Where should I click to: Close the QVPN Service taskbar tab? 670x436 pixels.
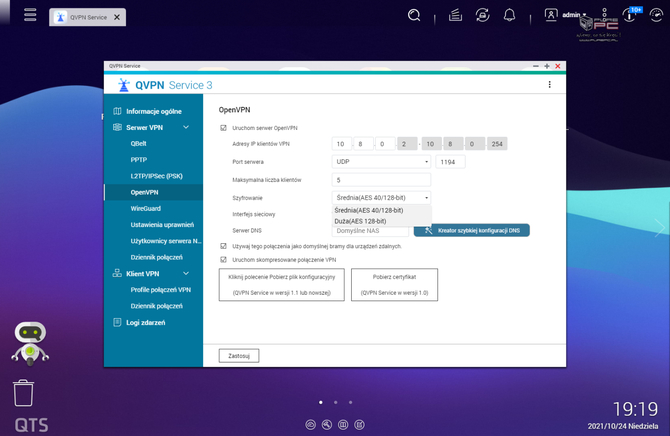pyautogui.click(x=117, y=17)
